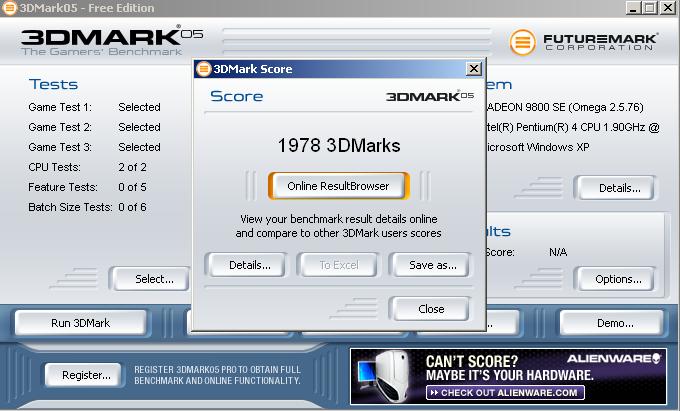Click the 3DMARK05 logo inside Score dialog
Viewport: 680px width, 411px height.
[430, 96]
